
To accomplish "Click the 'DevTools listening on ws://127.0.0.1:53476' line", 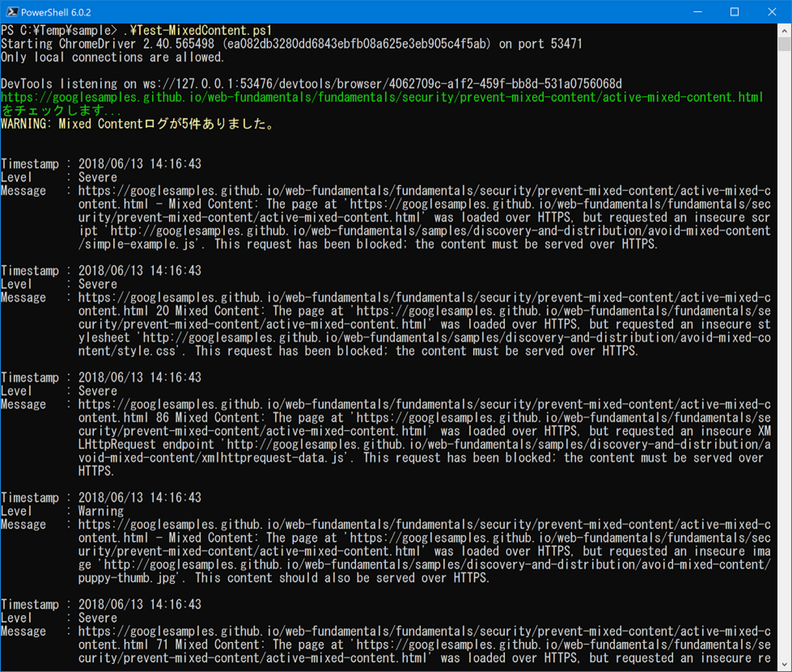I will 312,84.
